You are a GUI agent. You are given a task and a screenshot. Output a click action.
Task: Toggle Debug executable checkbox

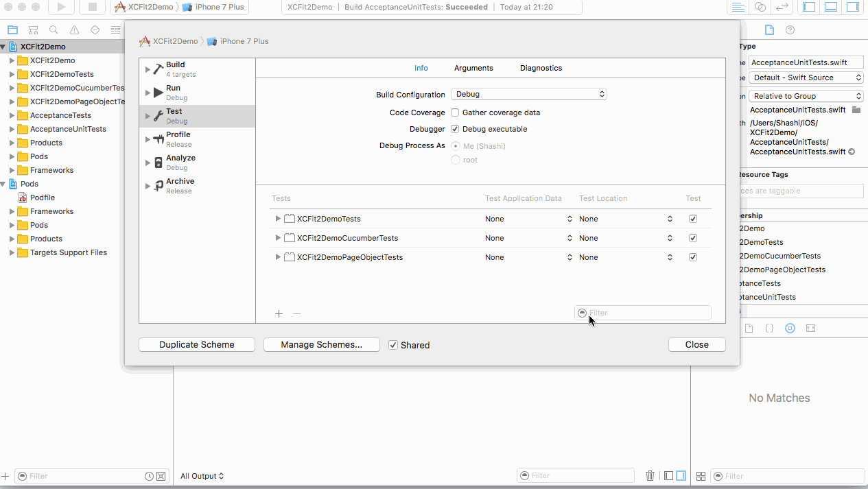click(x=455, y=129)
